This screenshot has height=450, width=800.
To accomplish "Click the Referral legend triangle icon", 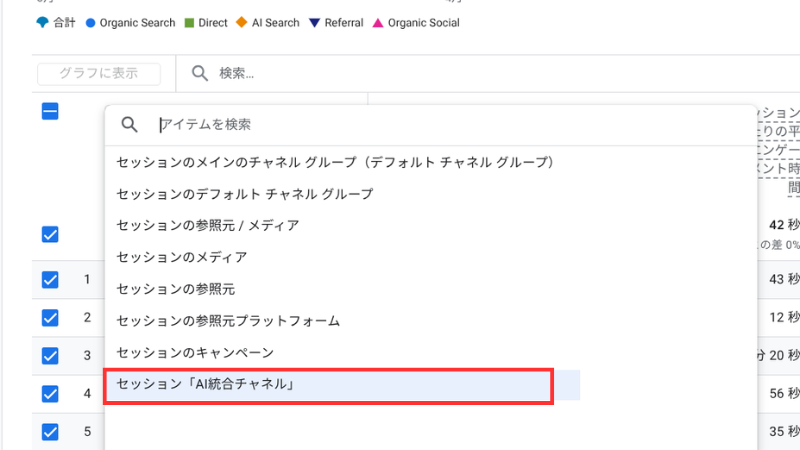I will [x=314, y=22].
